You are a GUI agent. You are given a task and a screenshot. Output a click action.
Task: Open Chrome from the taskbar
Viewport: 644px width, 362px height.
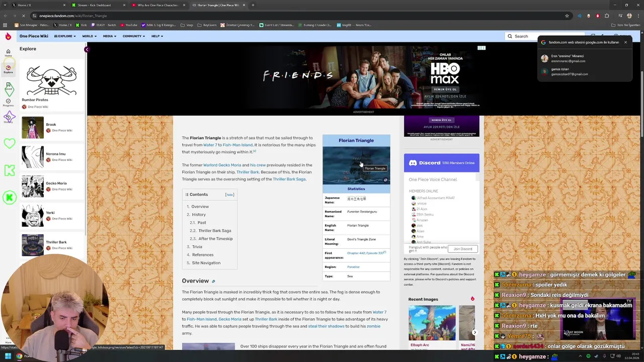click(19, 356)
